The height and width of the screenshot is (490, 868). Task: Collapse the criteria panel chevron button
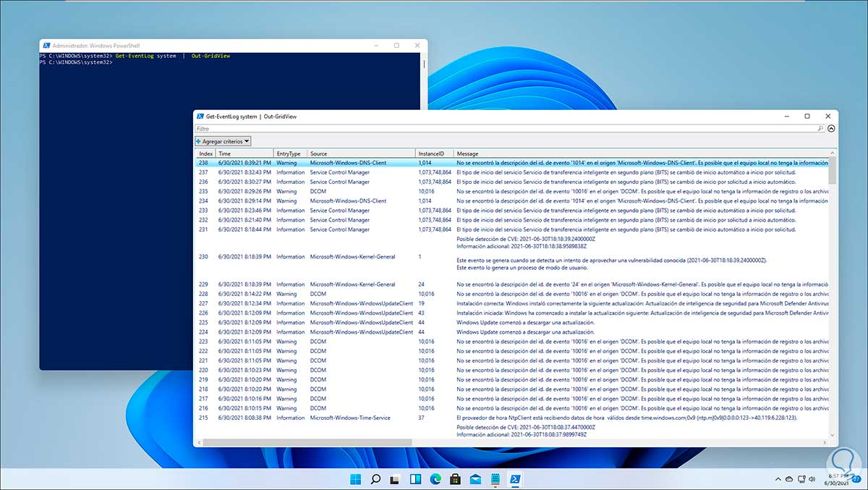tap(831, 128)
